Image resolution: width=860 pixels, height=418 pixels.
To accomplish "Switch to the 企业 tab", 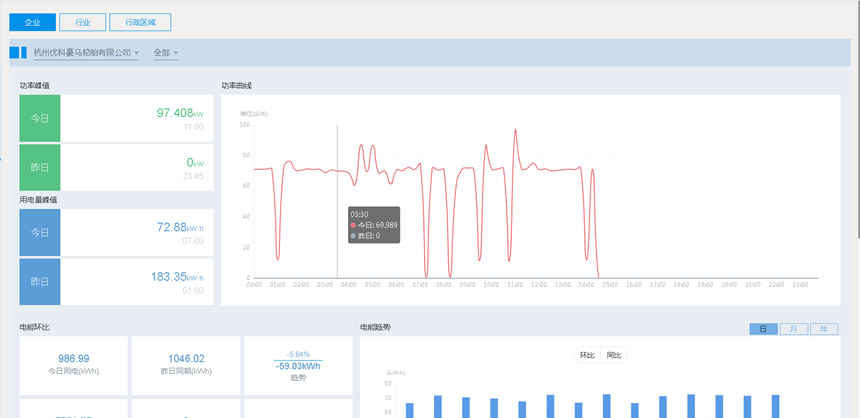I will click(32, 21).
